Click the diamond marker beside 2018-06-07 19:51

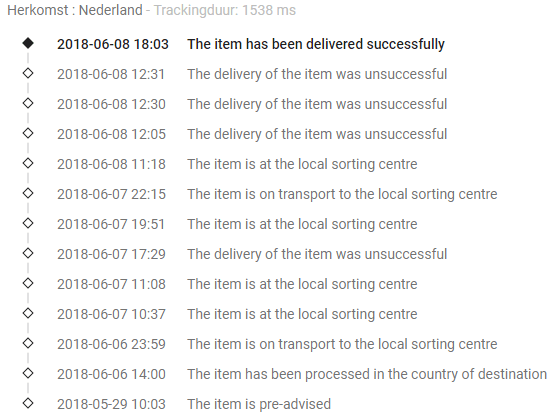tap(28, 223)
